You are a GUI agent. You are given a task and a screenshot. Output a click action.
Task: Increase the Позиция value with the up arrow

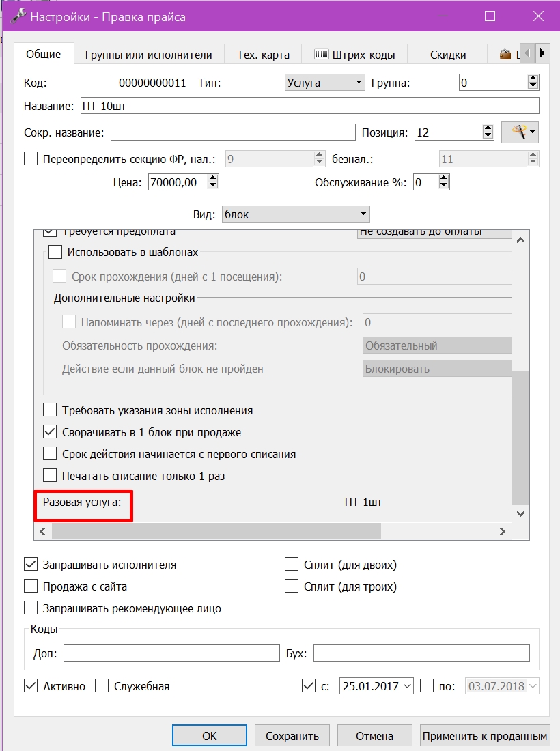pos(488,128)
